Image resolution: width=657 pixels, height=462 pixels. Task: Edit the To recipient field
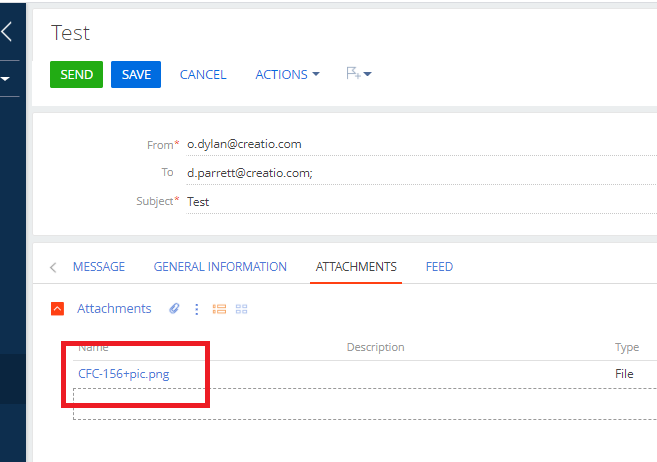click(422, 173)
